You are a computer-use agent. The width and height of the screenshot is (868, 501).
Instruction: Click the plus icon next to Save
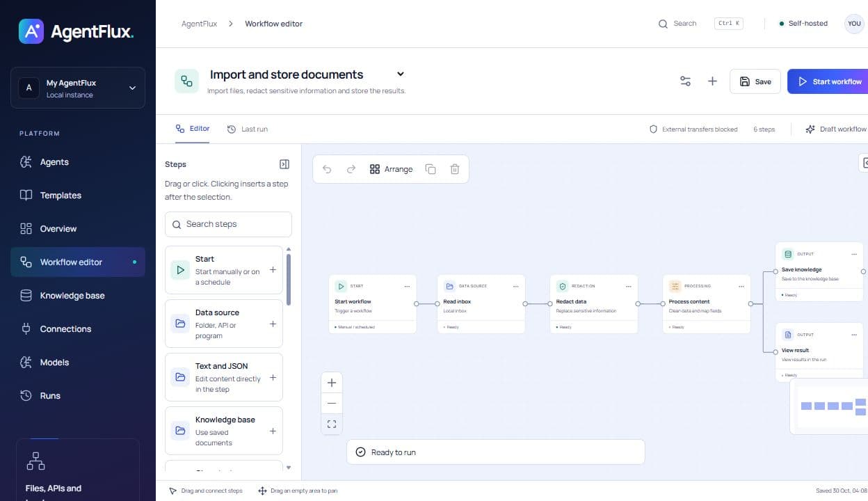[x=712, y=81]
